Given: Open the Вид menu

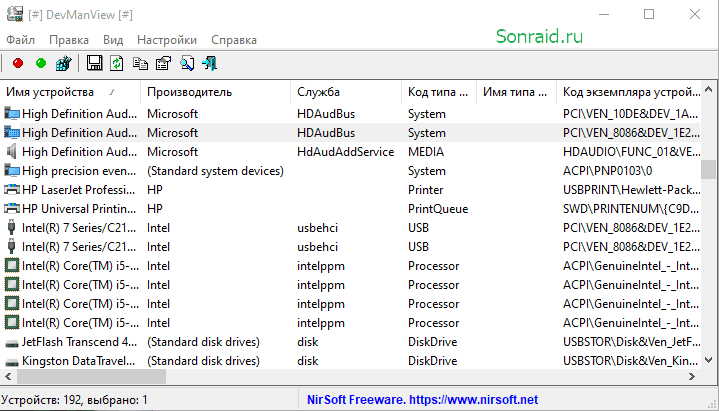Looking at the screenshot, I should [x=113, y=40].
